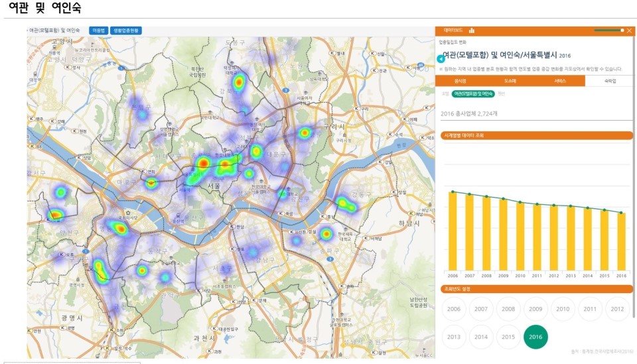
Task: Click the highlighted 2016 year button
Action: tap(535, 337)
